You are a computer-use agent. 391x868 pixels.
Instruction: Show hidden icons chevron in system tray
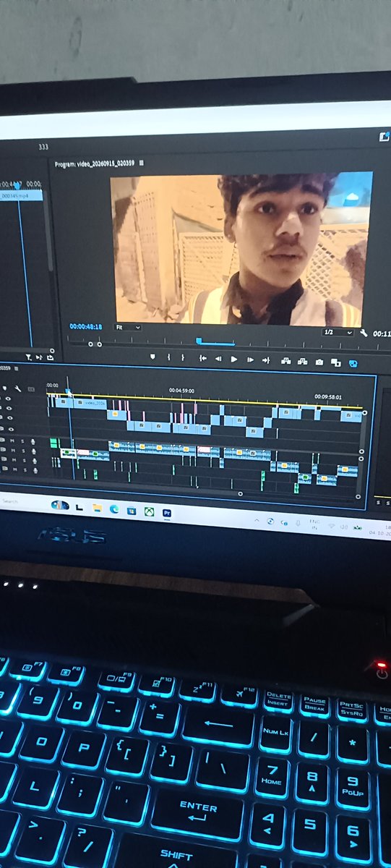point(257,520)
